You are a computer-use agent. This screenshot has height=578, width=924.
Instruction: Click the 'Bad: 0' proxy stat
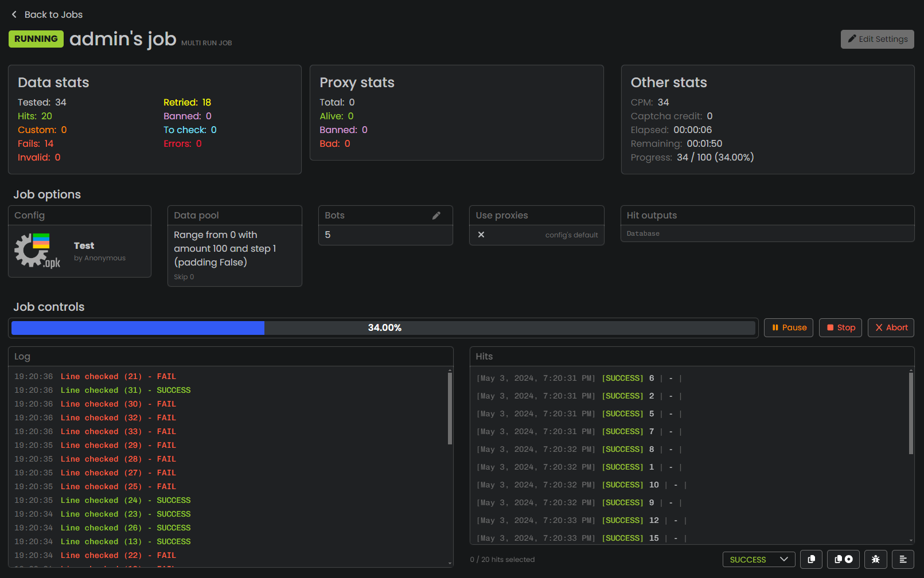pyautogui.click(x=335, y=144)
